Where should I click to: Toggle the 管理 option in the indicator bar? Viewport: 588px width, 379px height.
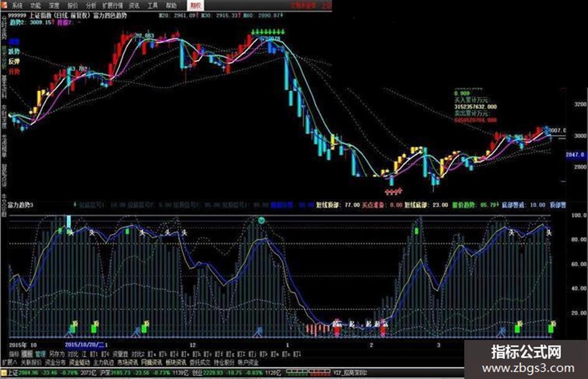(40, 354)
